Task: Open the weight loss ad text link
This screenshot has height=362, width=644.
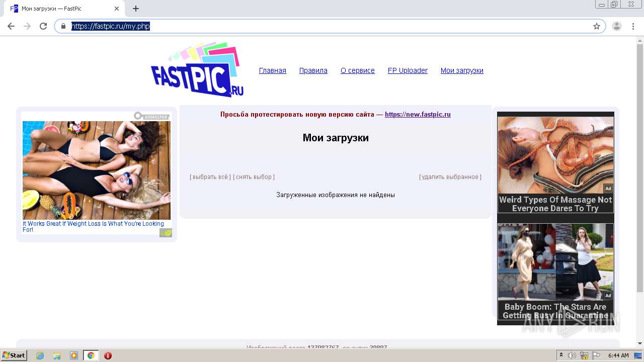Action: click(93, 226)
